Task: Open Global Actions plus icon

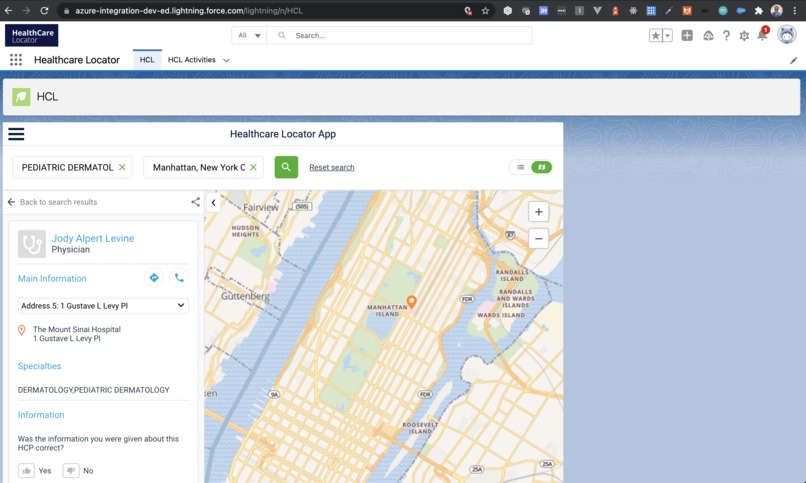Action: (x=687, y=35)
